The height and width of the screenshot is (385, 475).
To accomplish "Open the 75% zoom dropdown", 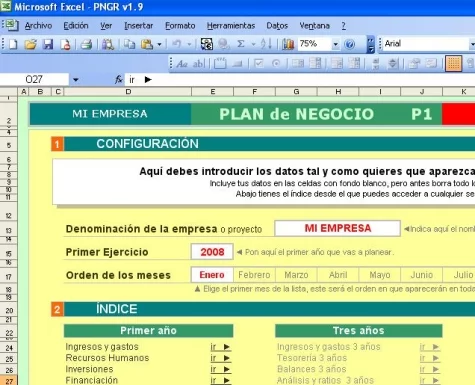I will click(x=335, y=44).
